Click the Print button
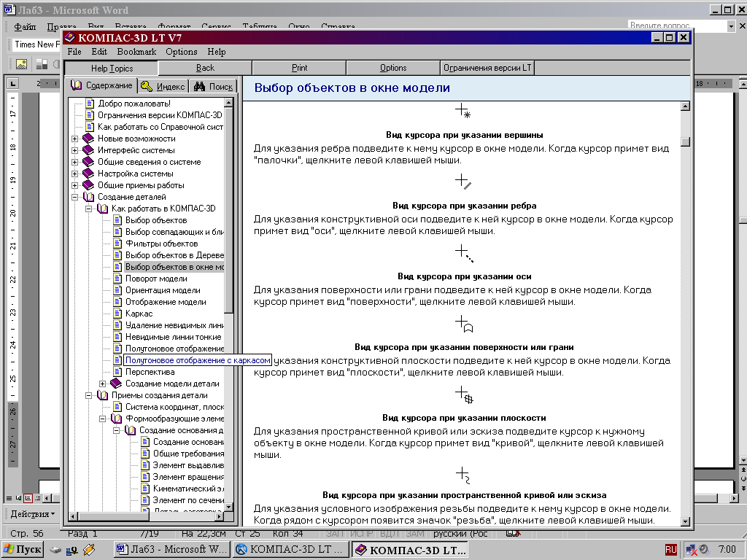 (299, 68)
